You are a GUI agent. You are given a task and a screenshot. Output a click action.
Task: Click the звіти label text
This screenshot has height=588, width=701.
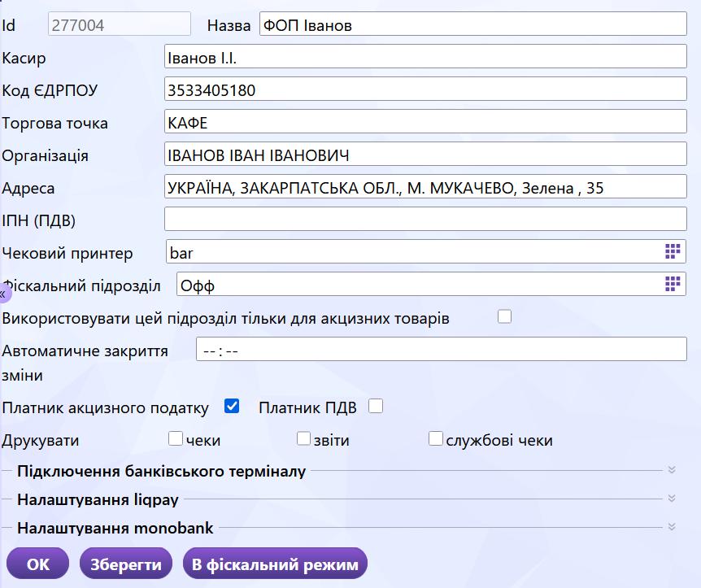tap(331, 440)
